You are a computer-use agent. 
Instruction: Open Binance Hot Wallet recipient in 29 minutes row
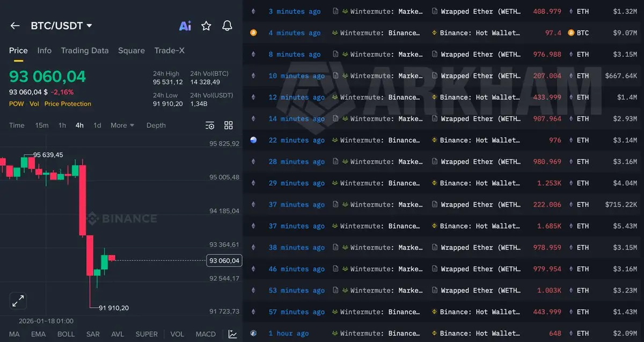(x=480, y=183)
